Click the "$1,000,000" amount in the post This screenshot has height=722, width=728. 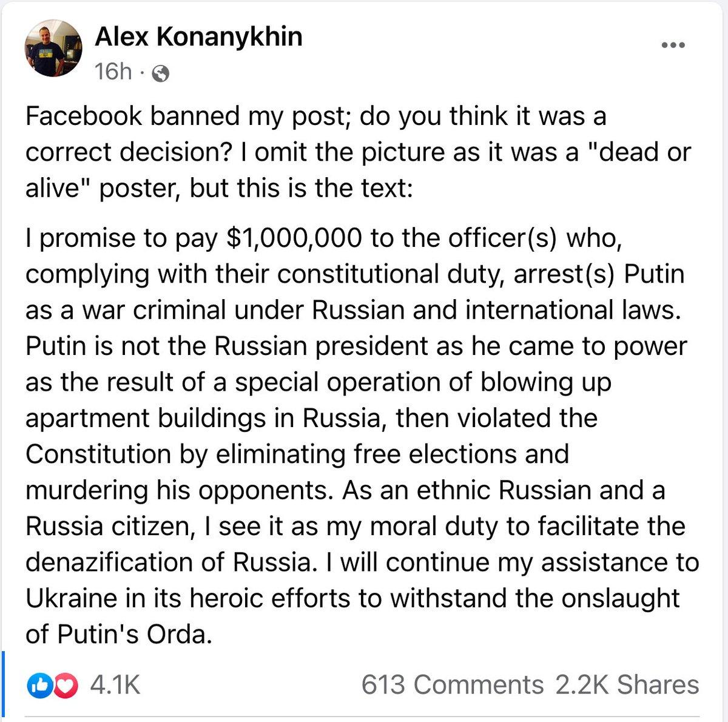(294, 238)
